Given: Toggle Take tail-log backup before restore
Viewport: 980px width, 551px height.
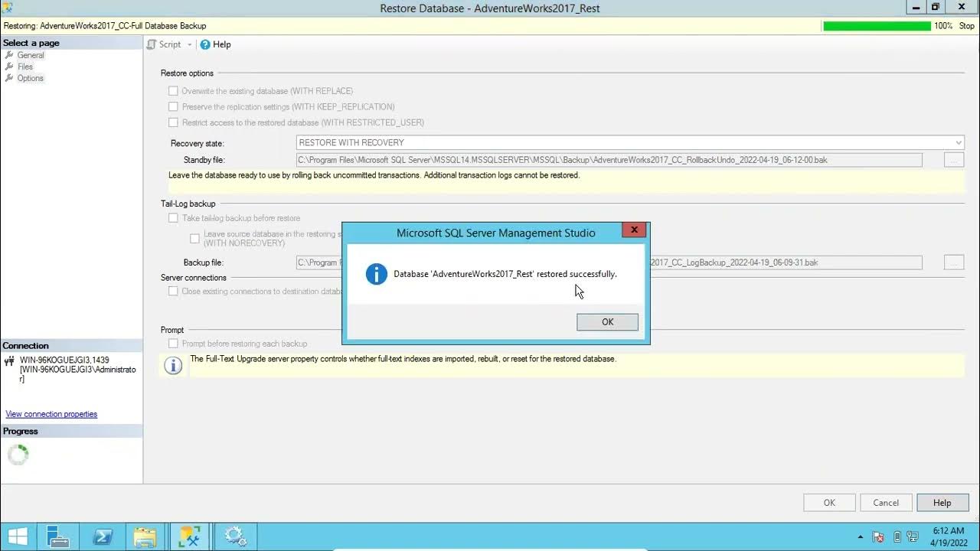Looking at the screenshot, I should 173,218.
